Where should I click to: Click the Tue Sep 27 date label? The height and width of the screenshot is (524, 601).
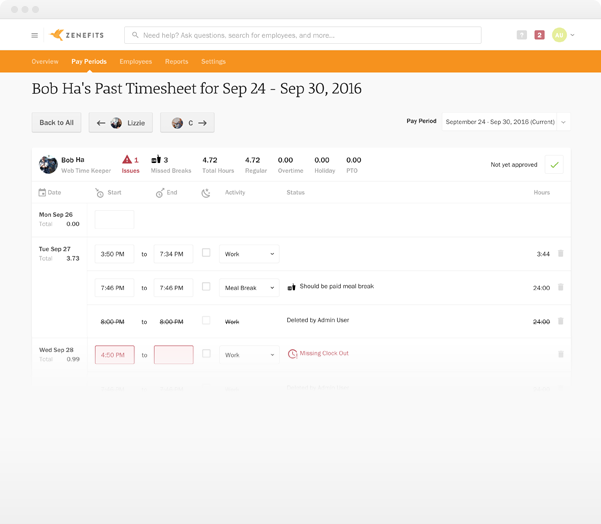[54, 249]
